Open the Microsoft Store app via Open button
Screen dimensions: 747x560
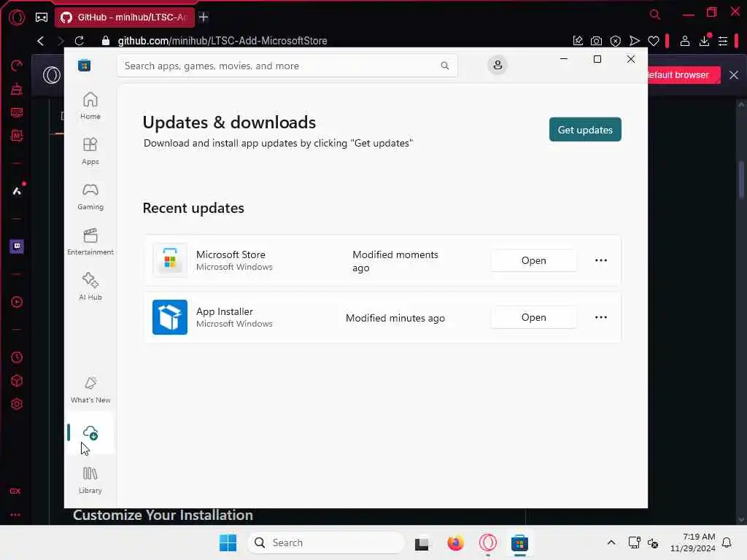[x=533, y=260]
